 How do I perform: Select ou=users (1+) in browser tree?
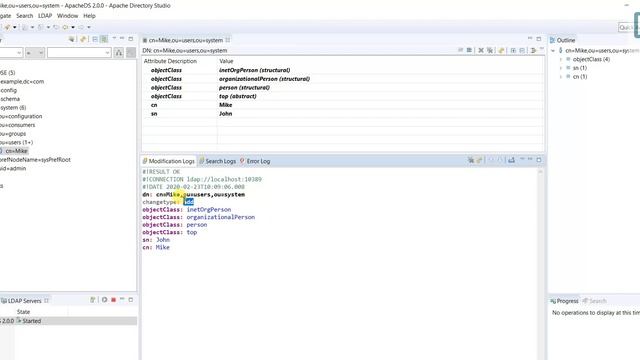click(x=16, y=142)
